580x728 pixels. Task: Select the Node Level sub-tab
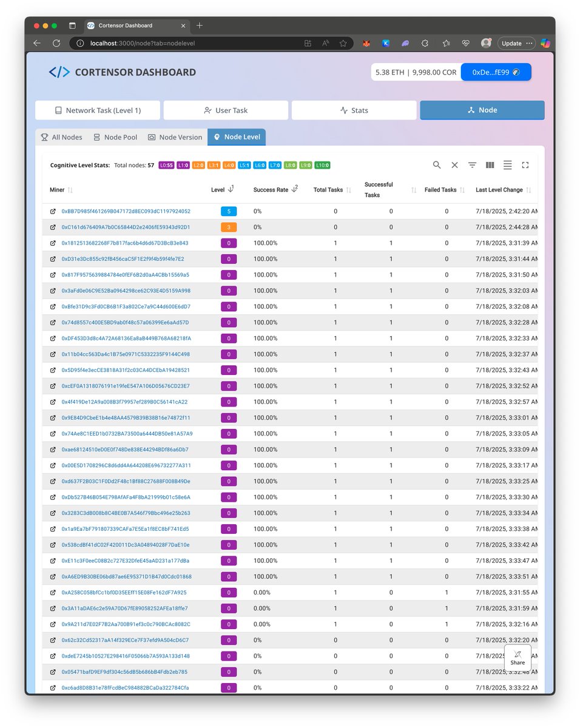pyautogui.click(x=237, y=137)
